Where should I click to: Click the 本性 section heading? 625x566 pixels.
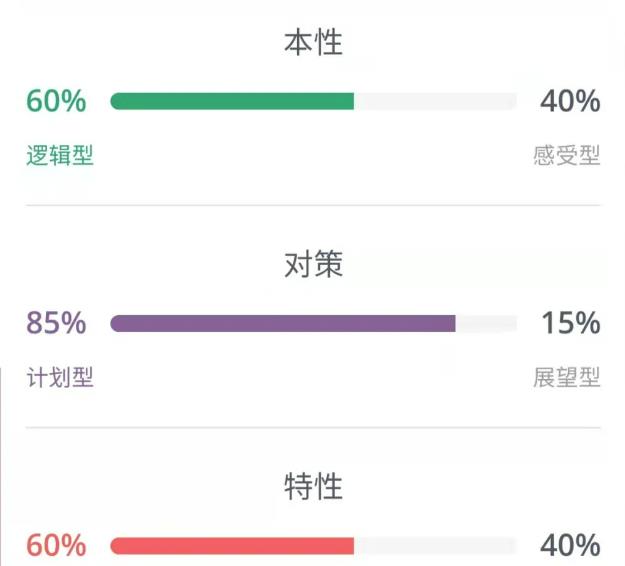(x=313, y=42)
